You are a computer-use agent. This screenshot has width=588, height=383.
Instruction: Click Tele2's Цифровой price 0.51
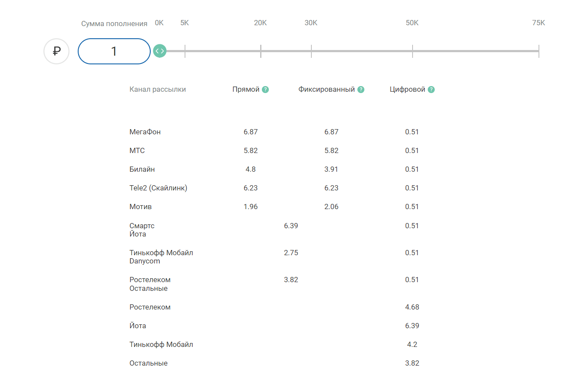(412, 188)
